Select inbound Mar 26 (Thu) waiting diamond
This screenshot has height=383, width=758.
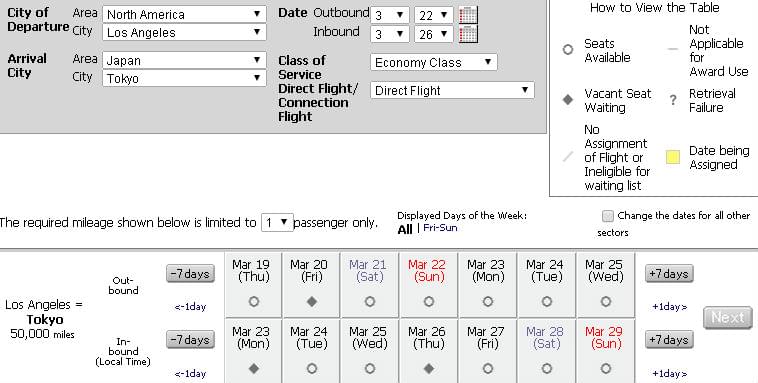click(429, 369)
